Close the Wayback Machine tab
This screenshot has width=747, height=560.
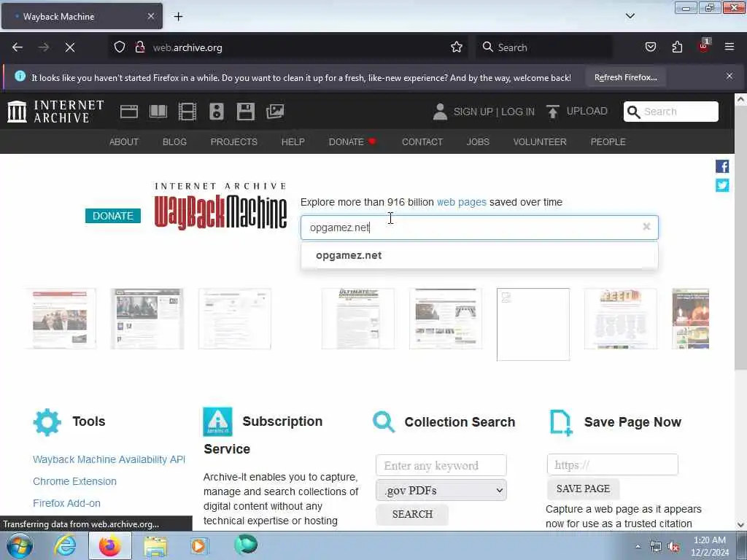click(150, 16)
